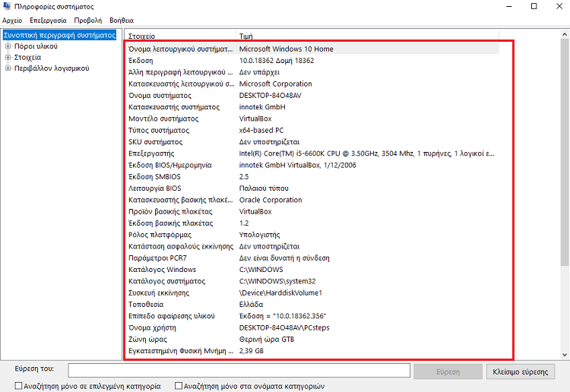
Task: Select Συνοπτική περιγραφή συστήματος tree node
Action: click(x=59, y=35)
